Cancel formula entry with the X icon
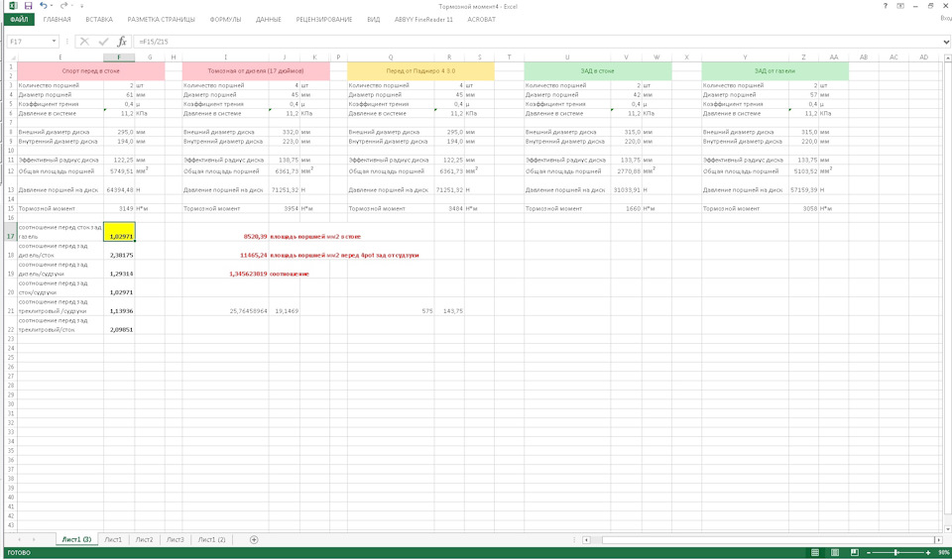The height and width of the screenshot is (560, 952). point(84,42)
